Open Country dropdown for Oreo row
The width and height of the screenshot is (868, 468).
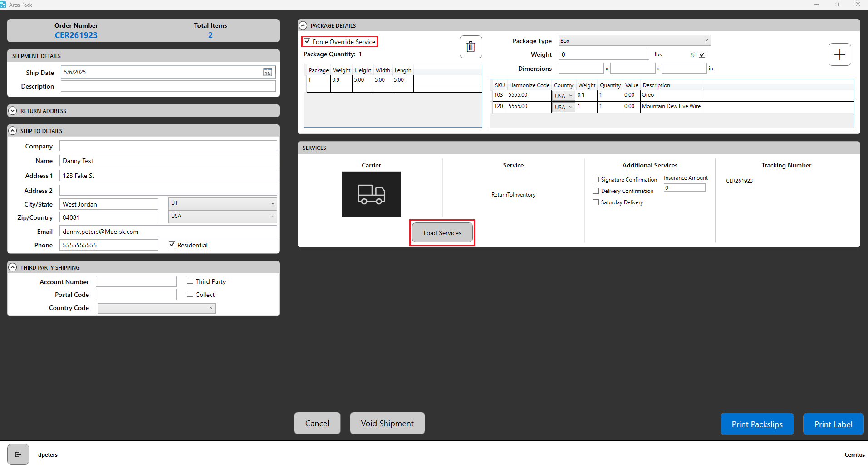point(564,96)
